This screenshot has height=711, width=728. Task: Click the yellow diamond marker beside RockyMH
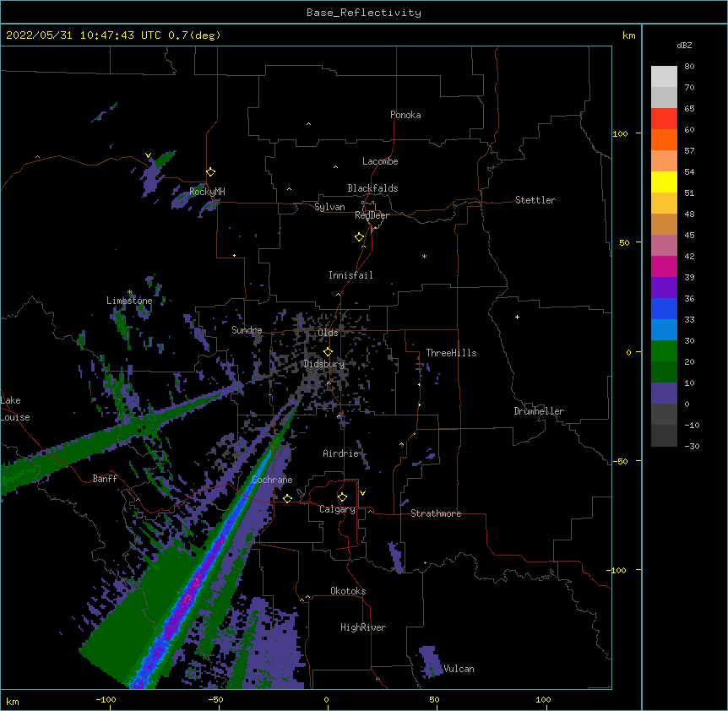(211, 172)
